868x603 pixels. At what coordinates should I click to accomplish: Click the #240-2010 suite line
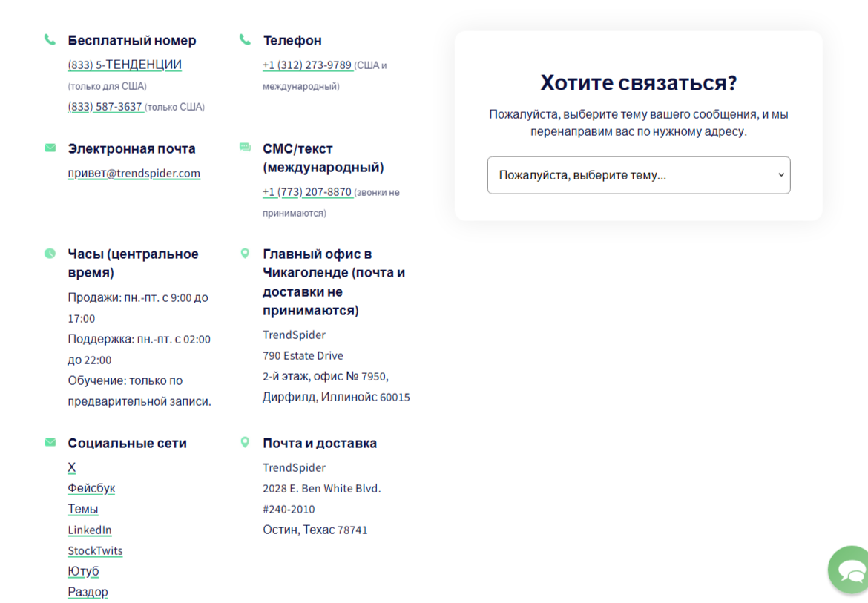tap(289, 509)
